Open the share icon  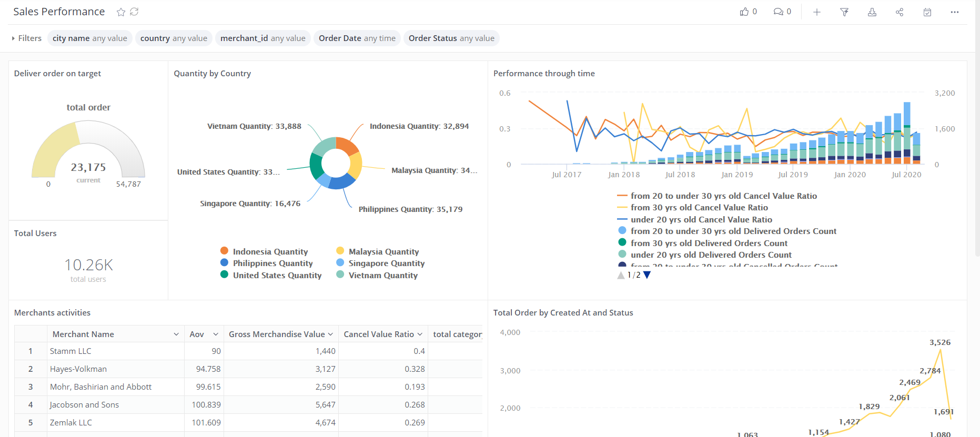(x=900, y=12)
